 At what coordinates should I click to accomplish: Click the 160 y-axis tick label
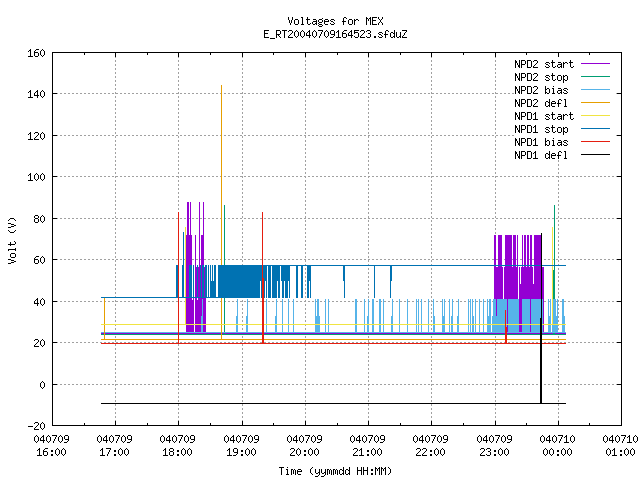(x=36, y=53)
